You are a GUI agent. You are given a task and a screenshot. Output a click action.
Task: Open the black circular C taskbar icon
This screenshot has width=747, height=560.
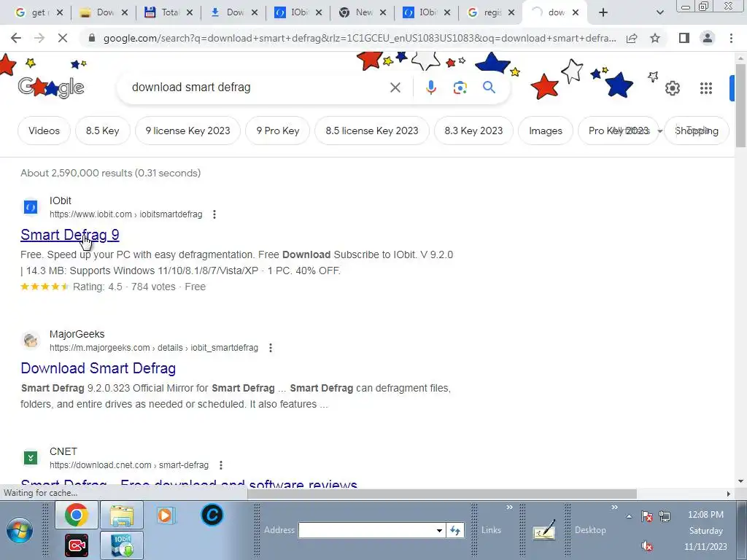click(x=212, y=515)
